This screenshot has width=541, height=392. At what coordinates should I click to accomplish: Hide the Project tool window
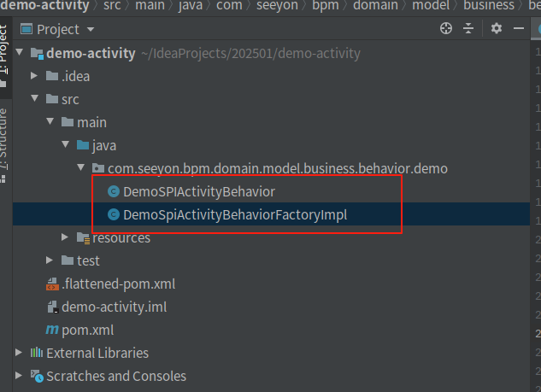point(520,29)
